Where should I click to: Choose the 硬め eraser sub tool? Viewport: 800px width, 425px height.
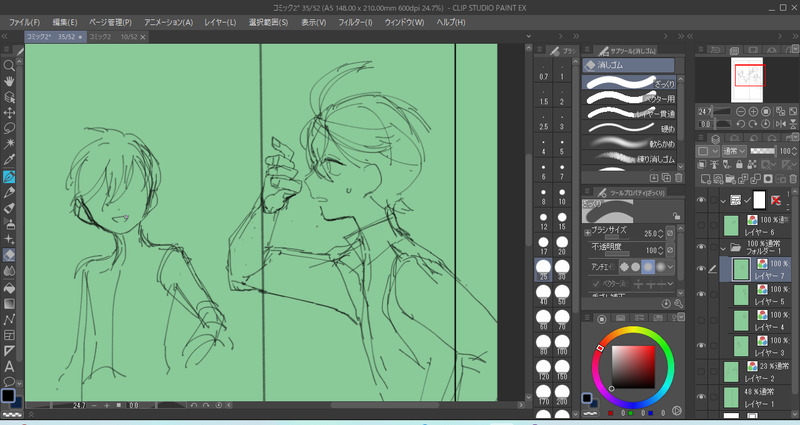(630, 128)
